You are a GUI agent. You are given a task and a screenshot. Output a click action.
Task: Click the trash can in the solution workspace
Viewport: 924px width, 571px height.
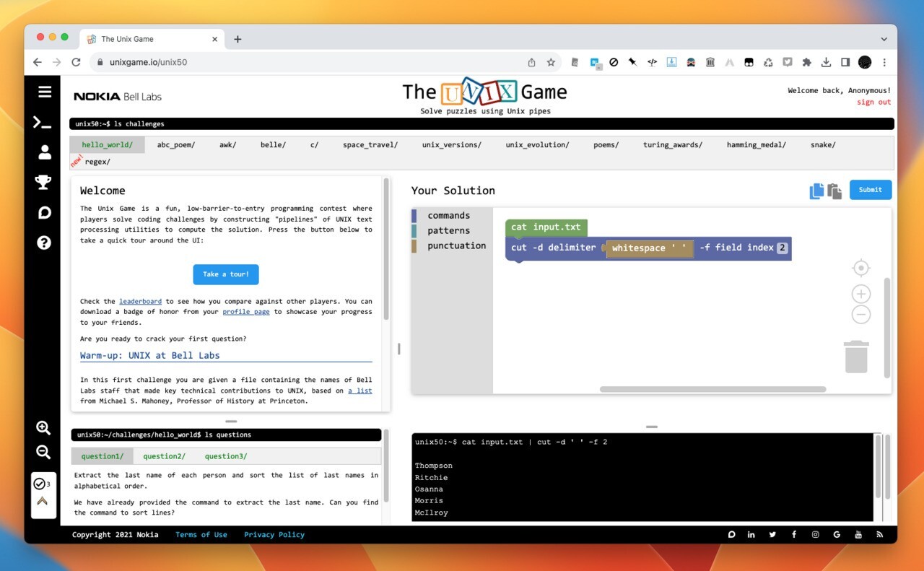pos(856,355)
